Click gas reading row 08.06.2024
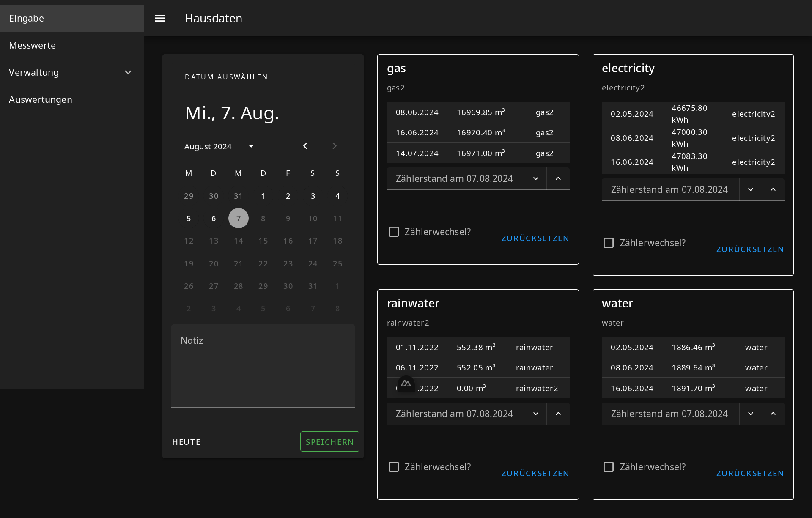The image size is (812, 518). 478,112
